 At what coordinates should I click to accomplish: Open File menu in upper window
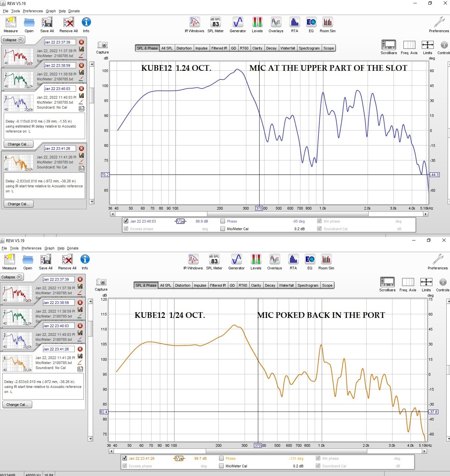(x=6, y=11)
